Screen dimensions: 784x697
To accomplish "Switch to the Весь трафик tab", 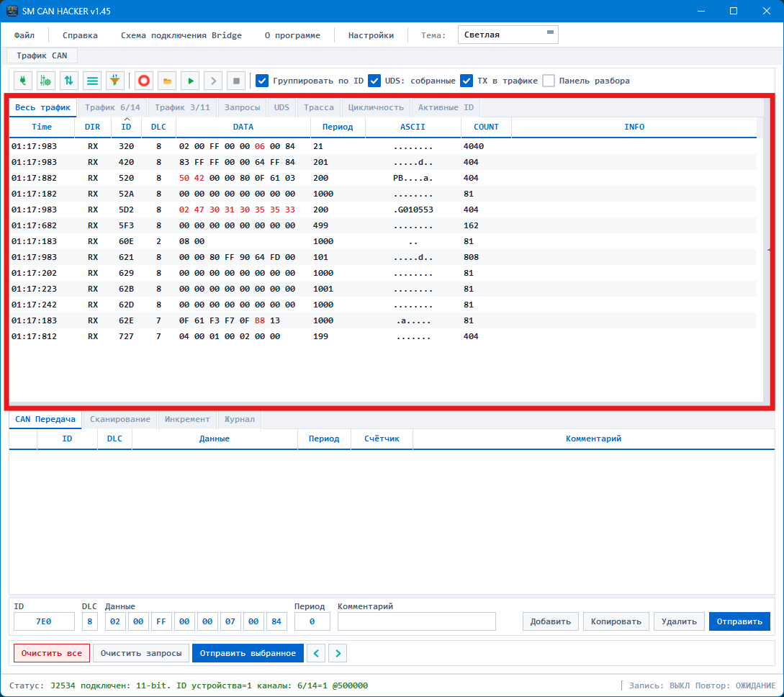I will 43,107.
